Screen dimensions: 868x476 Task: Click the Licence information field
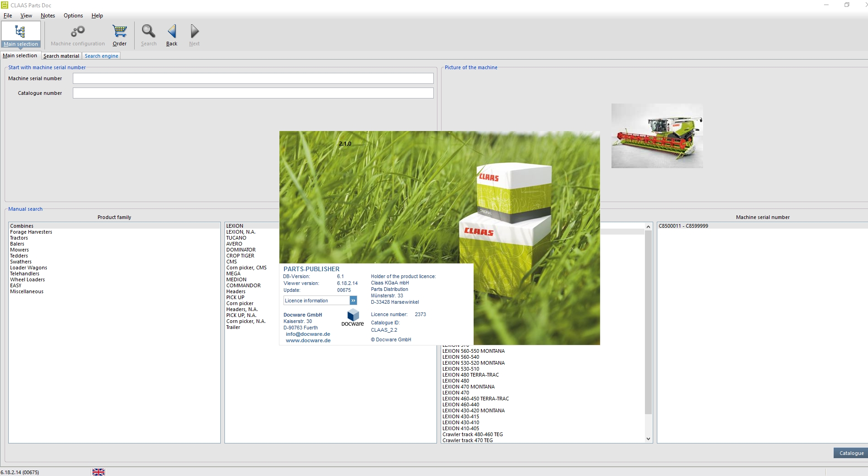(x=317, y=301)
